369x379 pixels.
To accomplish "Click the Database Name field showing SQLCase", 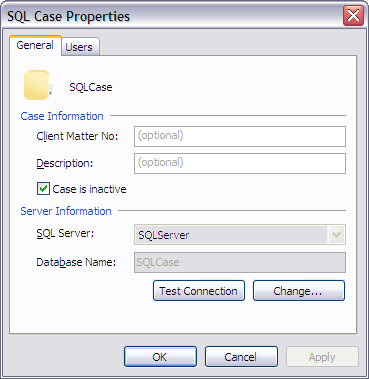I will 240,262.
